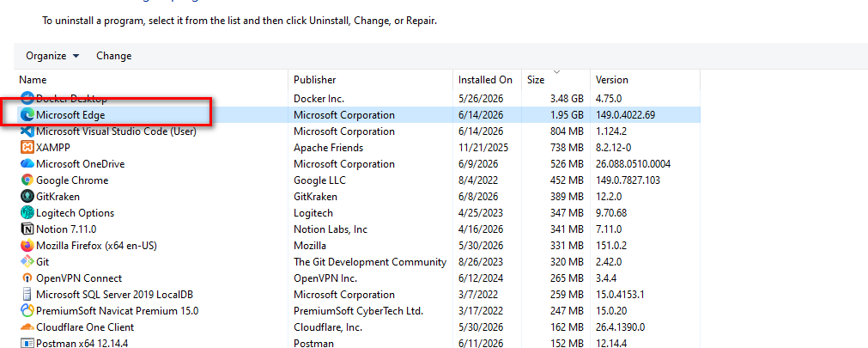
Task: Select the Docker Desktop row name
Action: point(71,99)
